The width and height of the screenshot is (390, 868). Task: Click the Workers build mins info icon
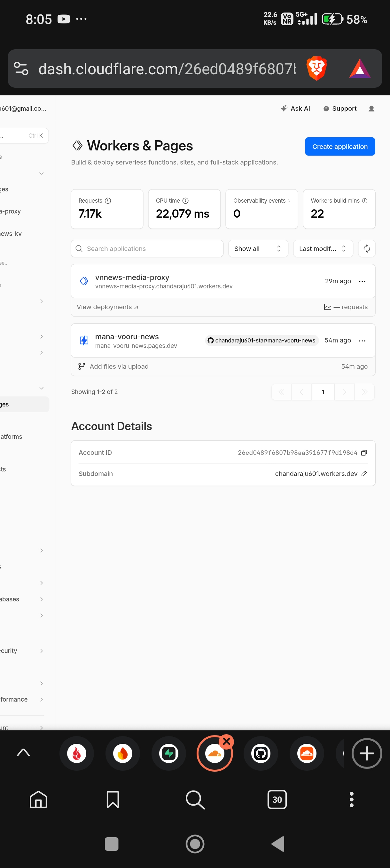[x=364, y=201]
